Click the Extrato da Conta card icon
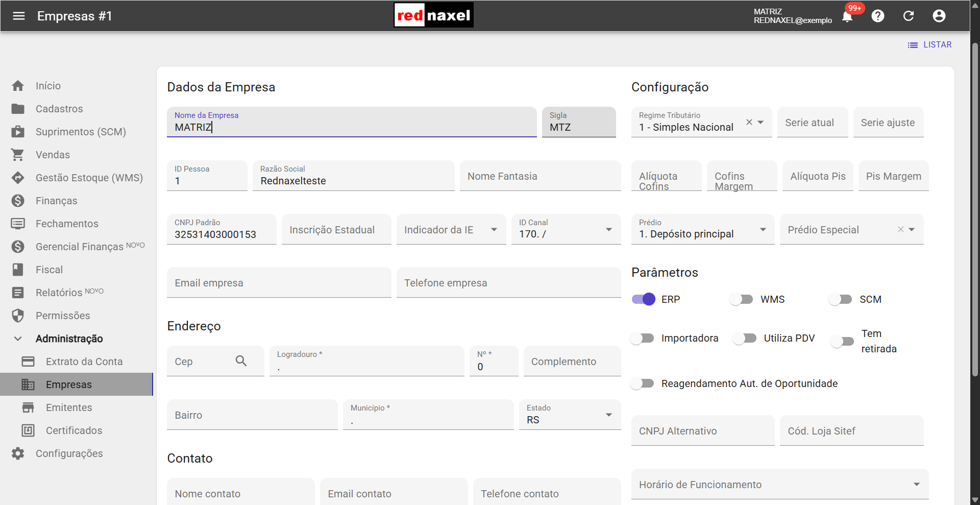980x505 pixels. click(x=28, y=362)
